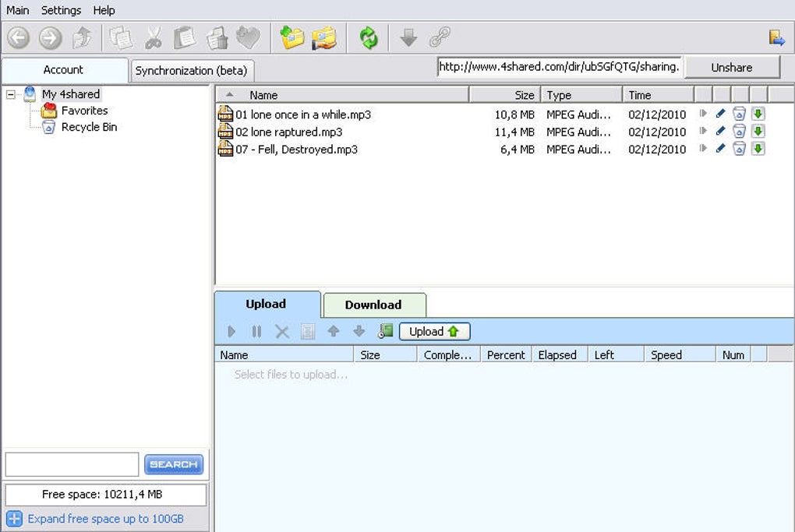
Task: Open Recycle Bin in tree
Action: (x=89, y=127)
